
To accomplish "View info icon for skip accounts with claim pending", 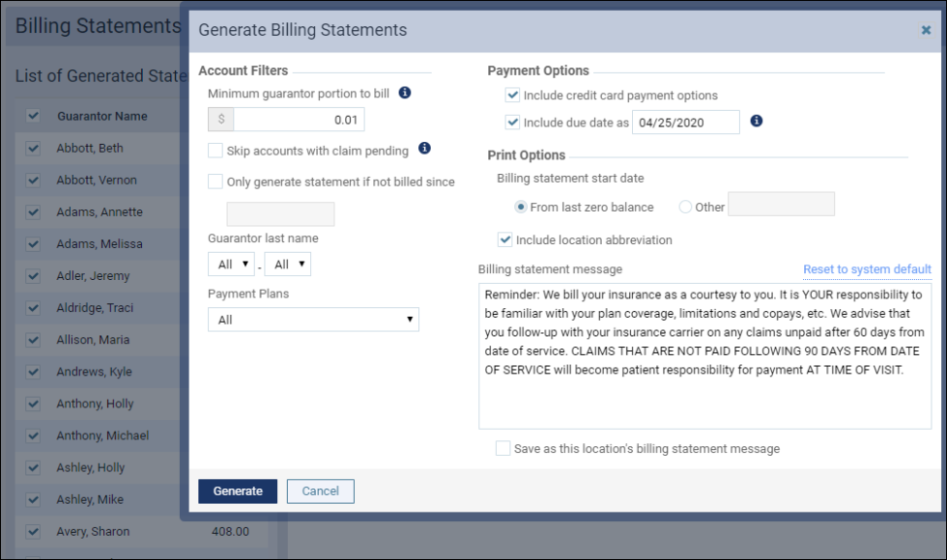I will coord(423,150).
